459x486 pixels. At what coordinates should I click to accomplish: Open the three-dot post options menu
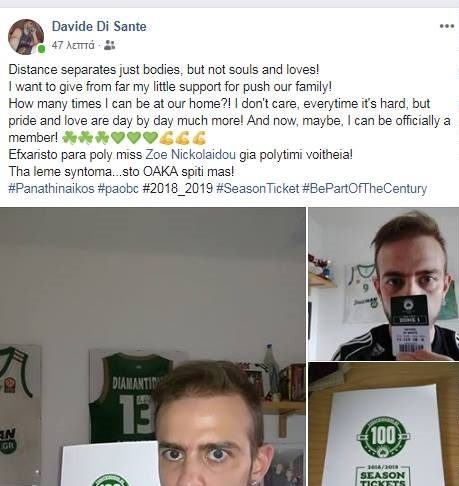tap(447, 26)
